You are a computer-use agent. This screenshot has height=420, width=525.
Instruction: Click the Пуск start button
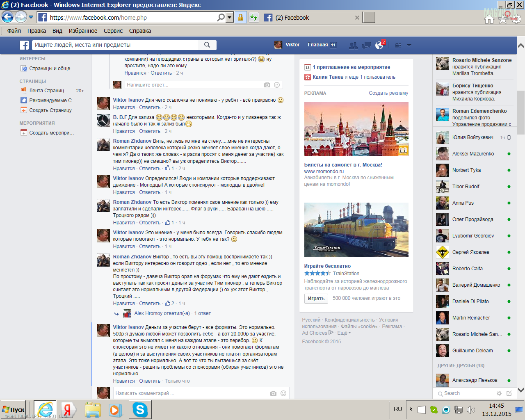[14, 410]
